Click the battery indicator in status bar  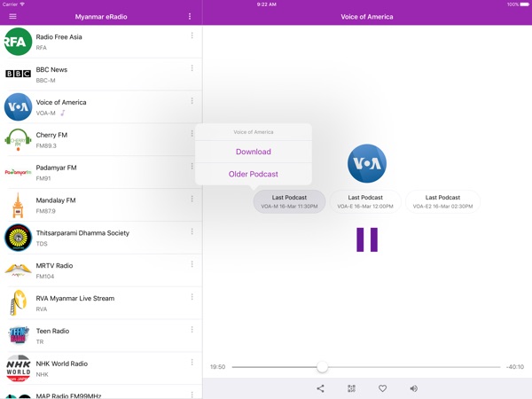[524, 4]
